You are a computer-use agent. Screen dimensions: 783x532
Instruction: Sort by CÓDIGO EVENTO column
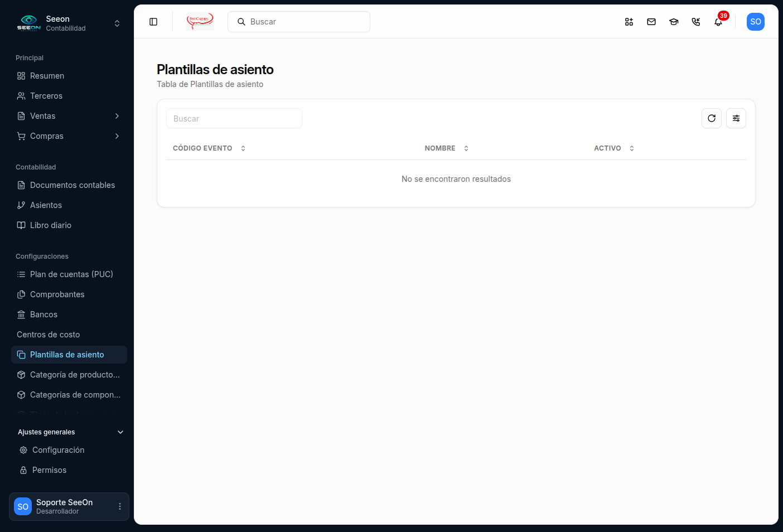point(209,148)
